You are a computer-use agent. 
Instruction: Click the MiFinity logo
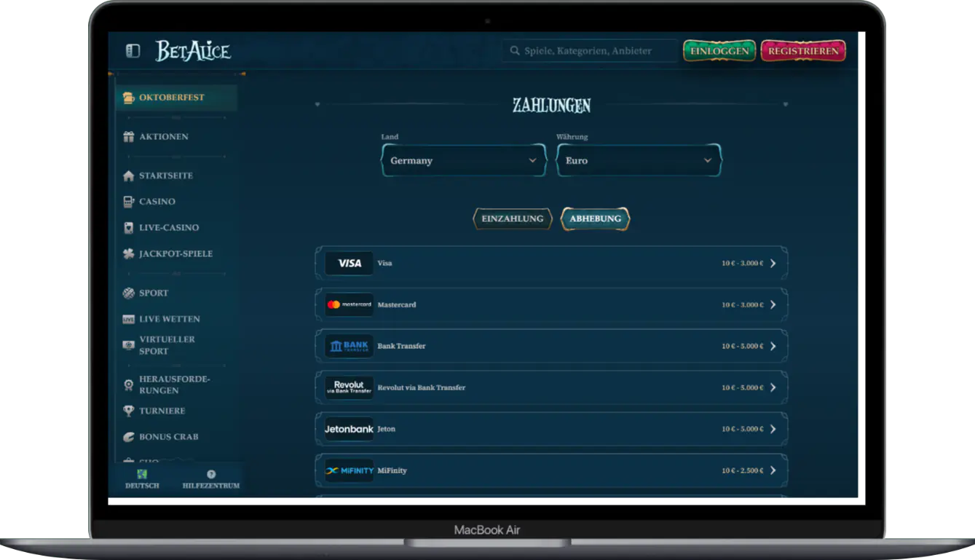tap(350, 470)
